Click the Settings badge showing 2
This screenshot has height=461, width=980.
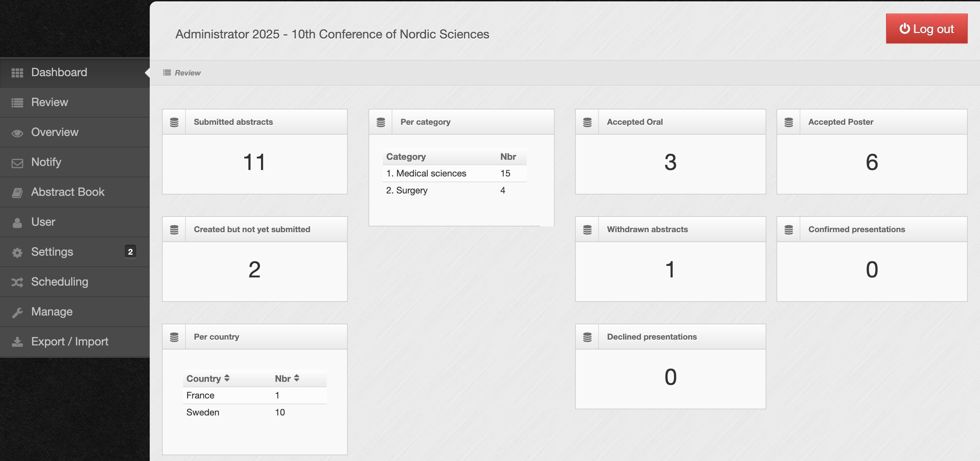click(x=130, y=252)
